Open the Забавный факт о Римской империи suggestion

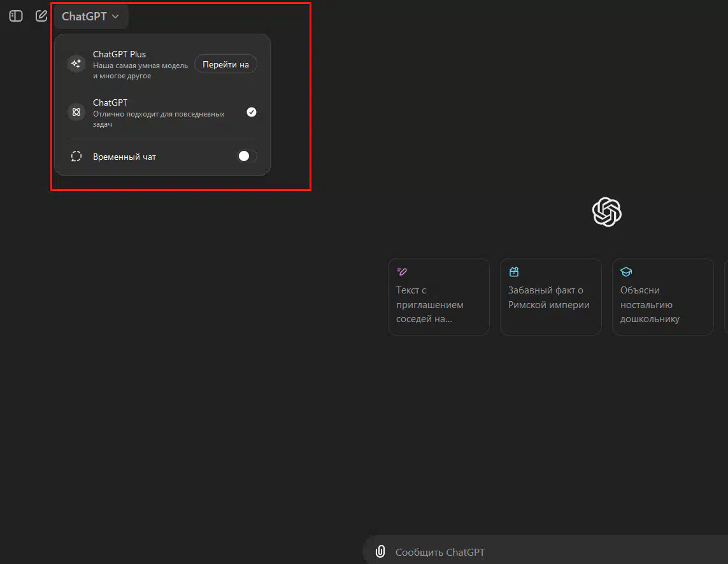[x=551, y=297]
